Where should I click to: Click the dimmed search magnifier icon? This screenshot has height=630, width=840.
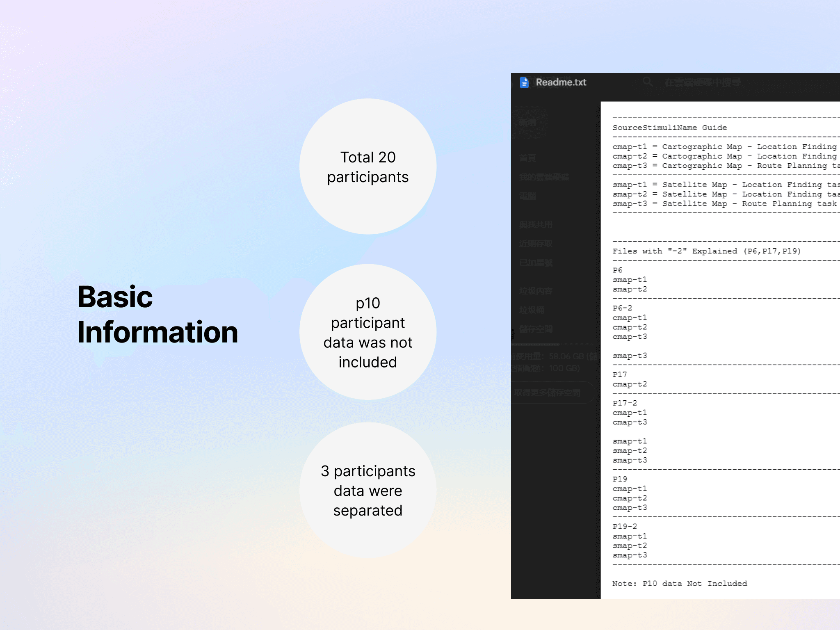pyautogui.click(x=648, y=82)
